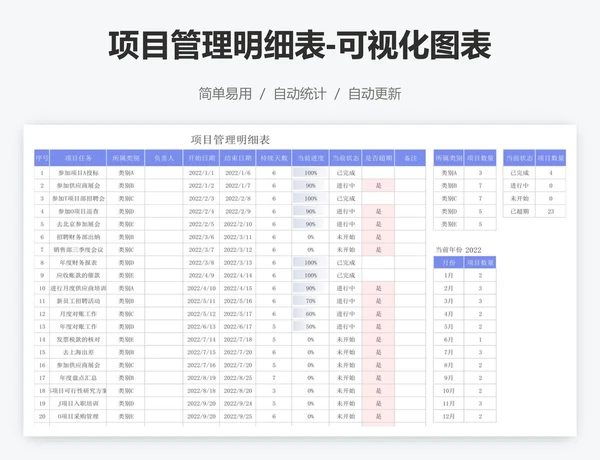This screenshot has width=600, height=460.
Task: Select the start date 2022/6/13 cell
Action: pos(201,327)
